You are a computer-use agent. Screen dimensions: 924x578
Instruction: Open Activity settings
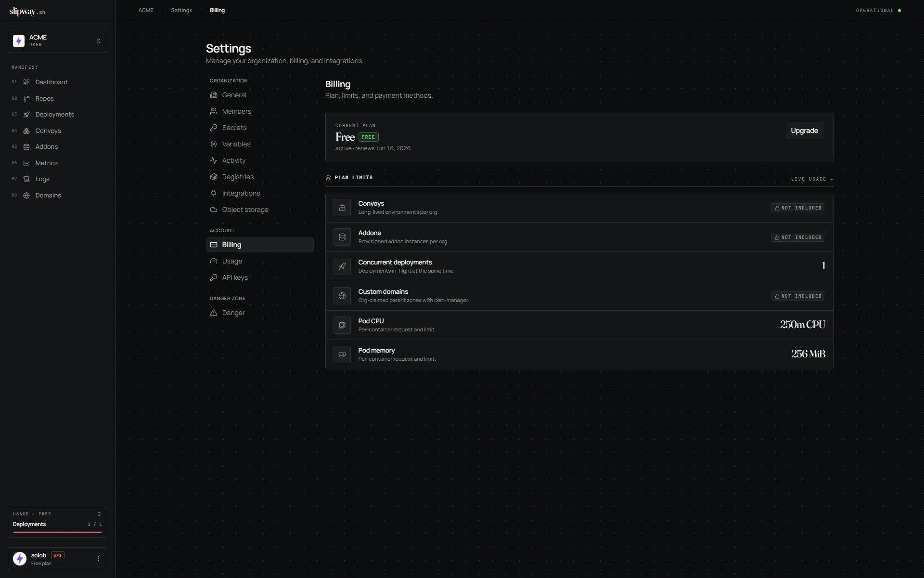click(260, 160)
